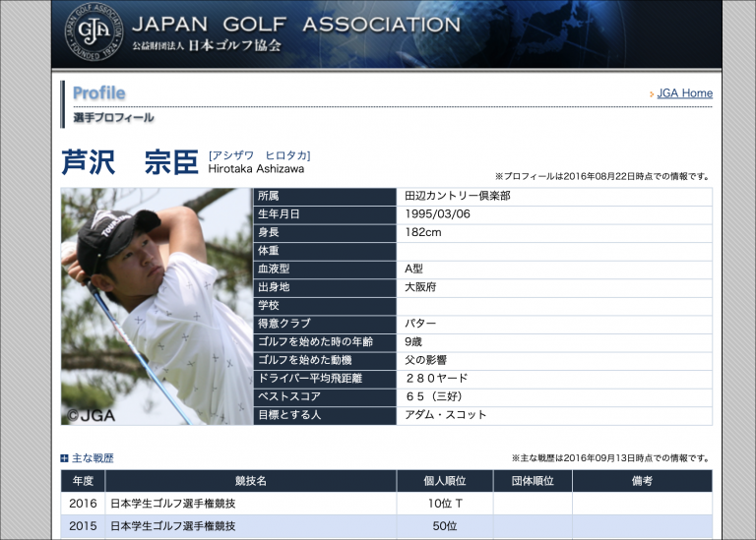Click the 個人順位 column header
Image resolution: width=756 pixels, height=540 pixels.
(444, 481)
